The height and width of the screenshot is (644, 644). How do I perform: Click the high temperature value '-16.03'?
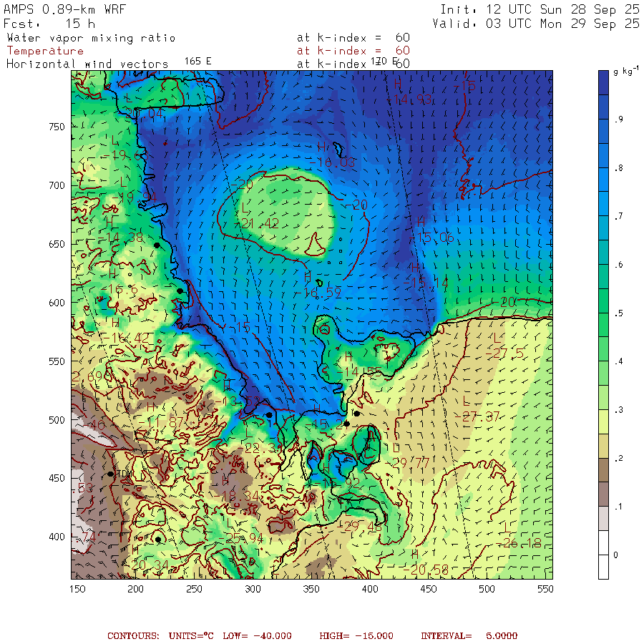[x=332, y=162]
